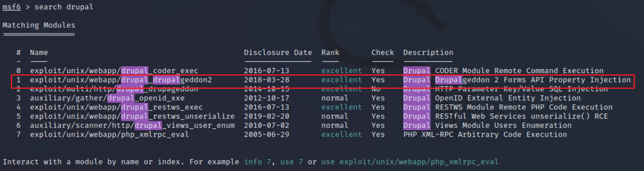Click 'normal' rank of drupal_openid_xxe row
The image size is (644, 171).
[335, 98]
